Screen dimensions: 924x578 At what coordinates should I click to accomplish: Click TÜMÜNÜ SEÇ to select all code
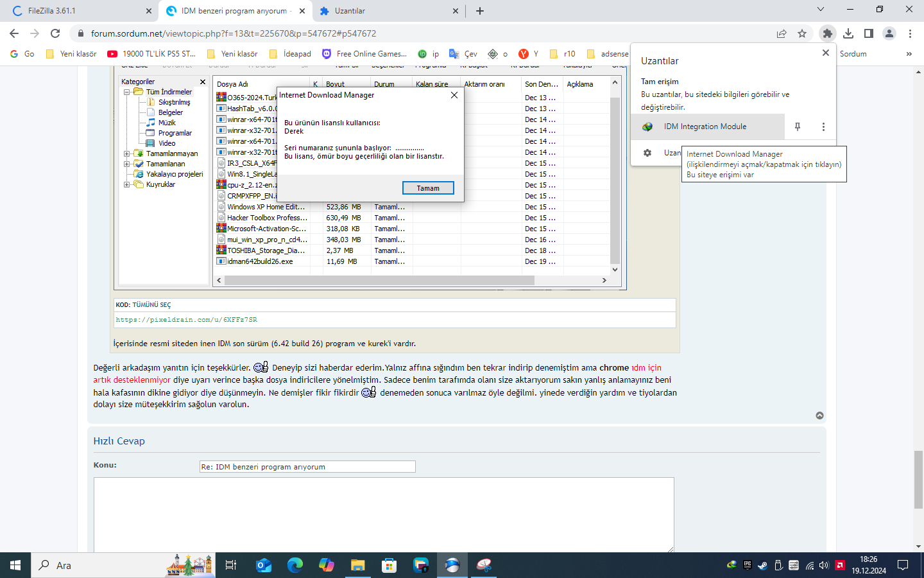pyautogui.click(x=151, y=305)
